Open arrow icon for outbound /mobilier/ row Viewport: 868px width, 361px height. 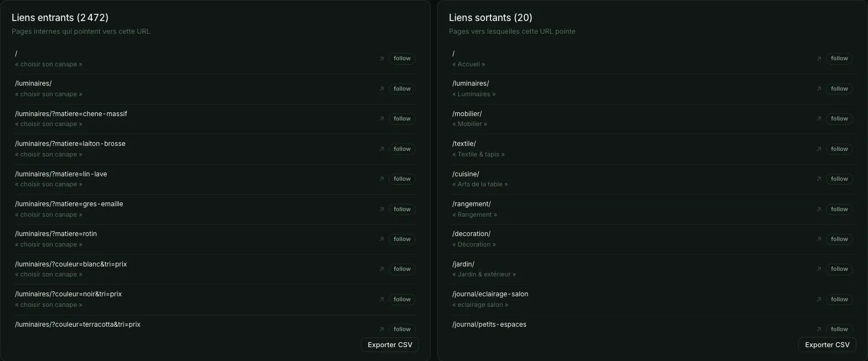coord(819,118)
